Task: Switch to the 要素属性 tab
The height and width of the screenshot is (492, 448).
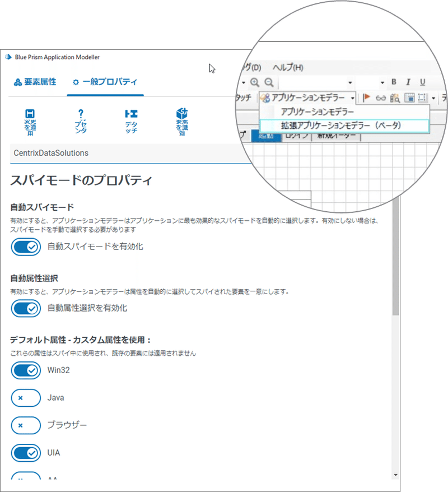Action: (37, 81)
